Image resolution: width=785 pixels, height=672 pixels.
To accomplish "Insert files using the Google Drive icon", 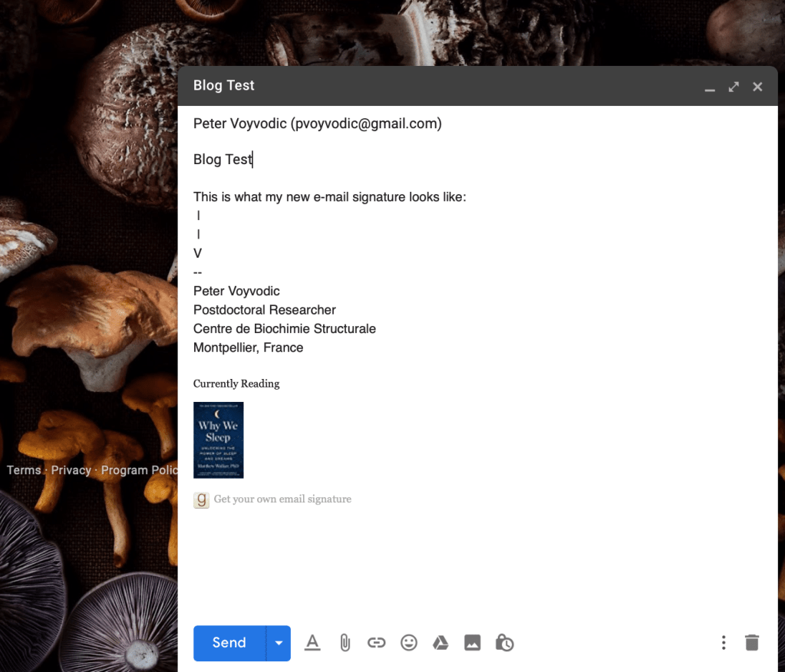I will [x=440, y=643].
